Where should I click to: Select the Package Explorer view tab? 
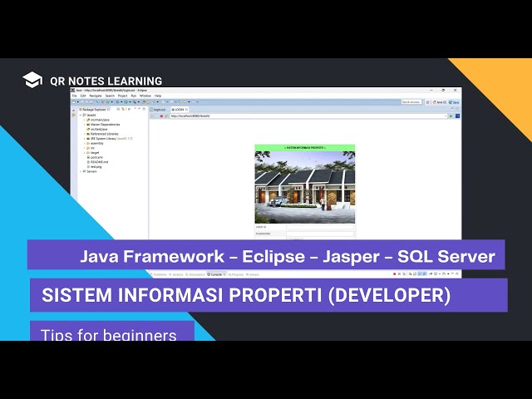(x=94, y=110)
